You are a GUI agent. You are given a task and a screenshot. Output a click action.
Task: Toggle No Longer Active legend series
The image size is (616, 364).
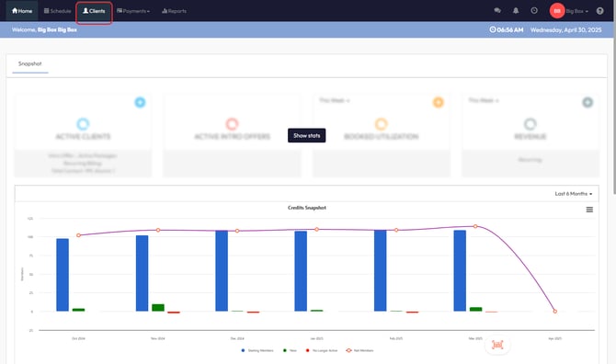[322, 350]
